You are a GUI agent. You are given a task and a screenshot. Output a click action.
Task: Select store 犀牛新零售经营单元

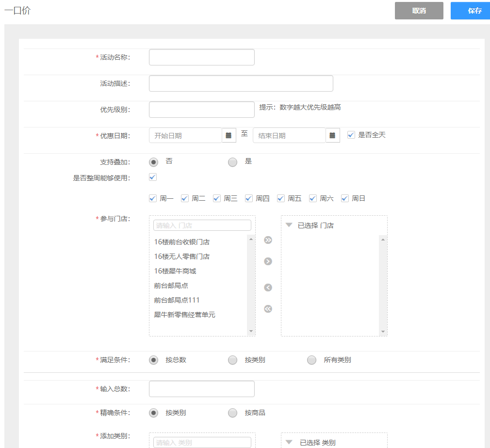point(185,315)
